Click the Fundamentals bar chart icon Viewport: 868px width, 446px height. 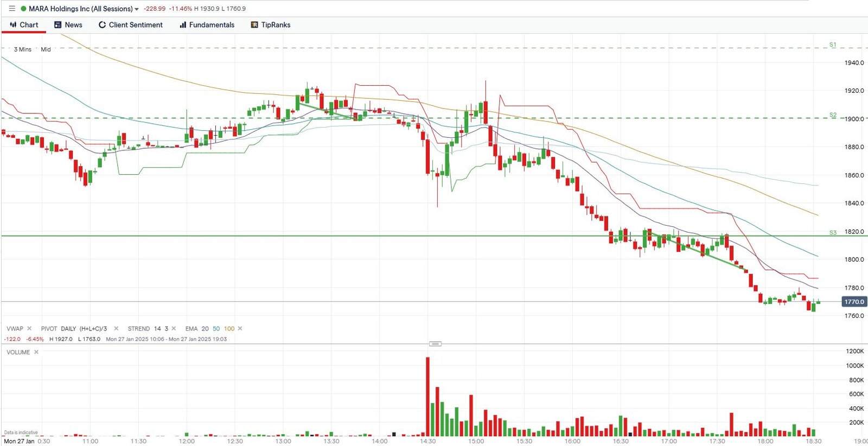(183, 25)
